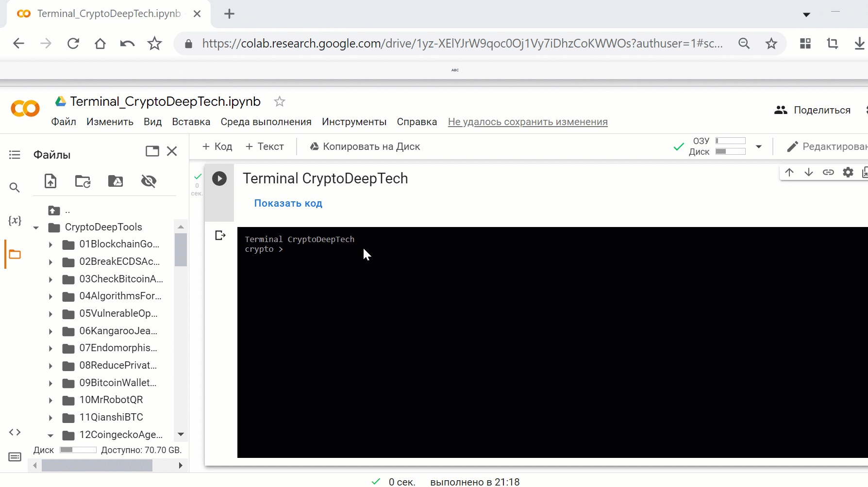The width and height of the screenshot is (868, 487).
Task: Copy a link to the current cell
Action: [x=828, y=172]
